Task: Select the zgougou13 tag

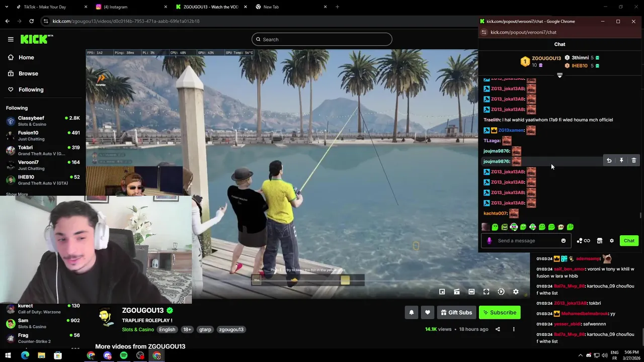Action: pyautogui.click(x=231, y=330)
